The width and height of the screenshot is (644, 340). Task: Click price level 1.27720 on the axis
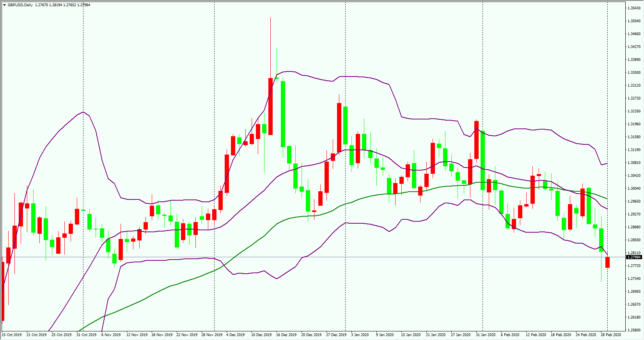(634, 266)
